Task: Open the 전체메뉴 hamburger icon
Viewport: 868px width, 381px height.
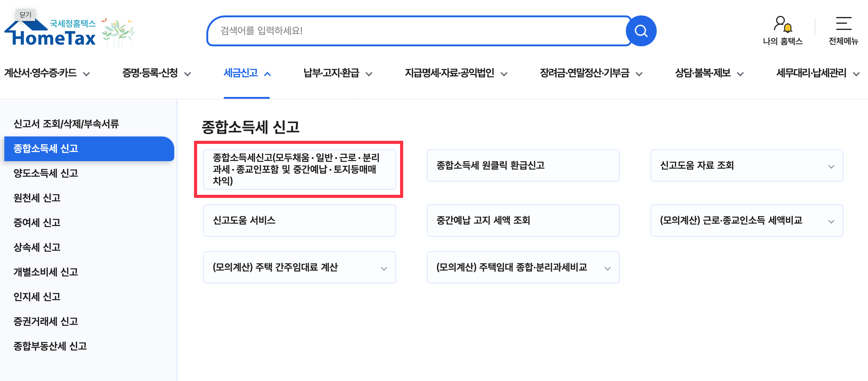Action: (843, 30)
